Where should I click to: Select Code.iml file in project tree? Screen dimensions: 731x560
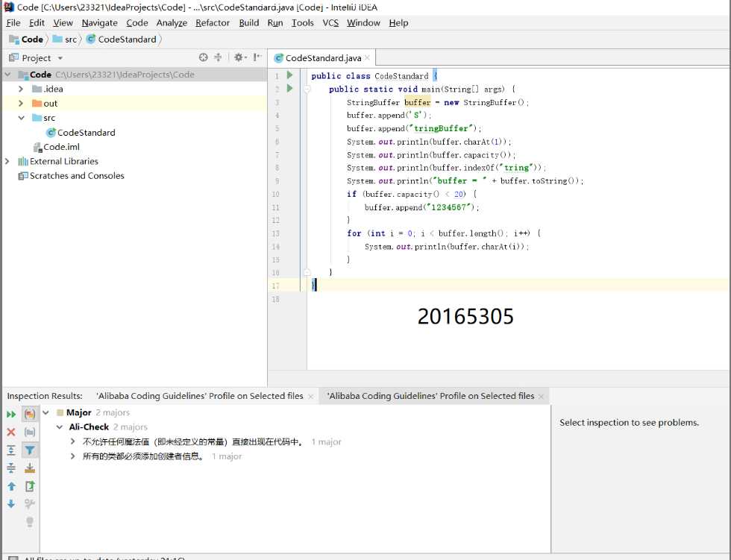click(x=57, y=147)
